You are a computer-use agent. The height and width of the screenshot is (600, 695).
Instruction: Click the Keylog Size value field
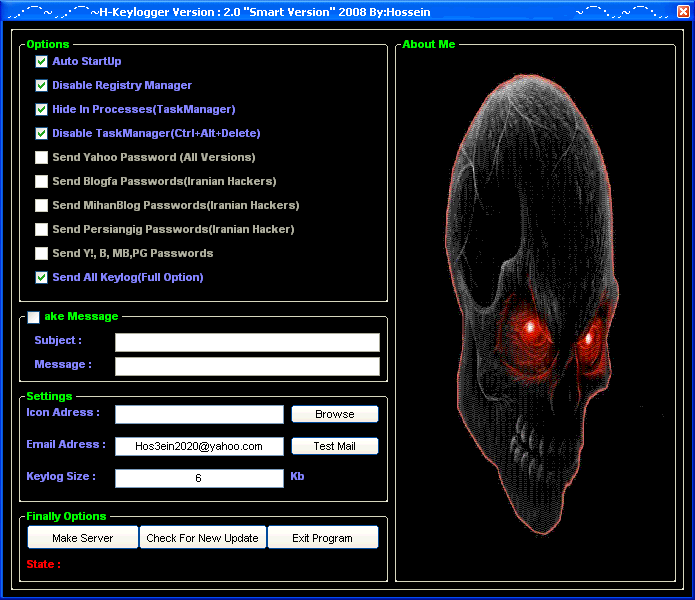tap(199, 478)
